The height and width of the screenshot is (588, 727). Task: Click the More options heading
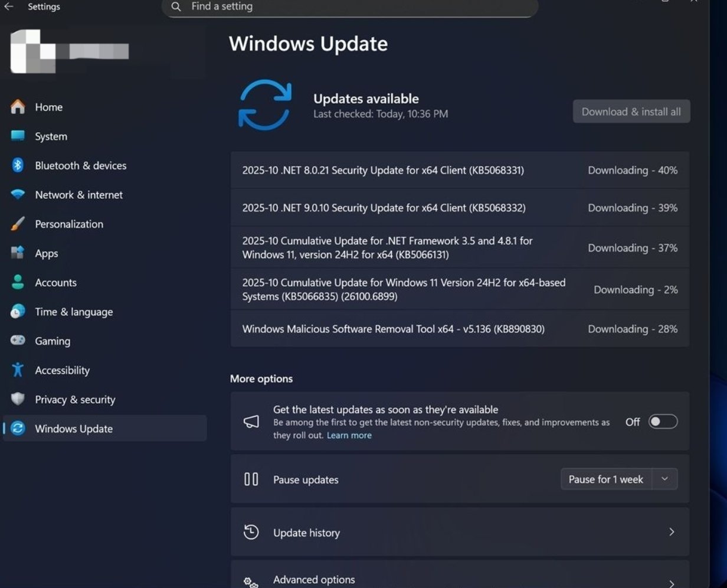[261, 378]
